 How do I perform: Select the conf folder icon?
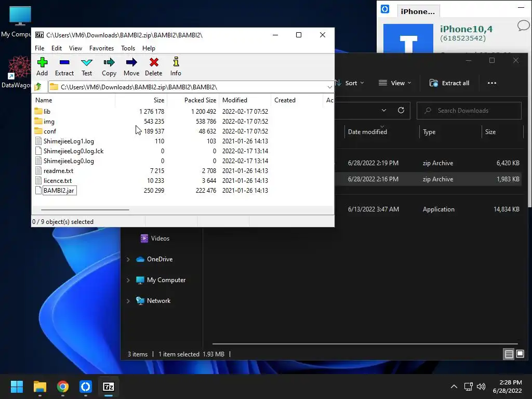tap(38, 131)
